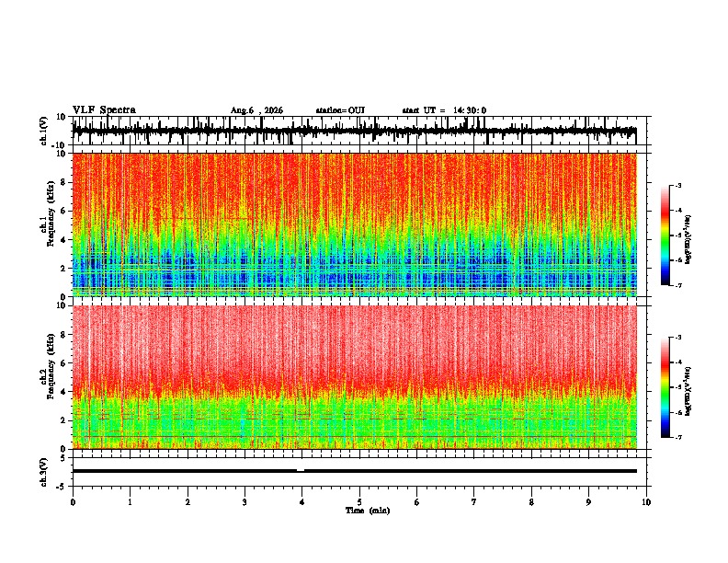Click the "VLF Spectra" plot title

(105, 110)
